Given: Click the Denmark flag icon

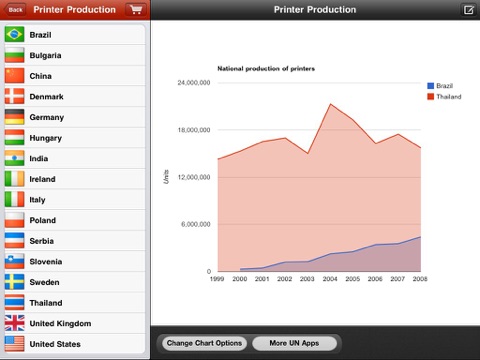Looking at the screenshot, I should tap(14, 96).
